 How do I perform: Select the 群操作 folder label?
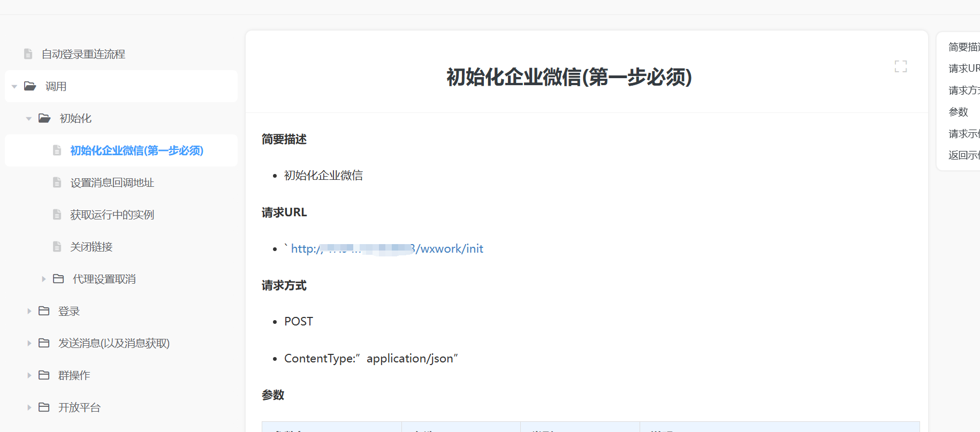[74, 375]
